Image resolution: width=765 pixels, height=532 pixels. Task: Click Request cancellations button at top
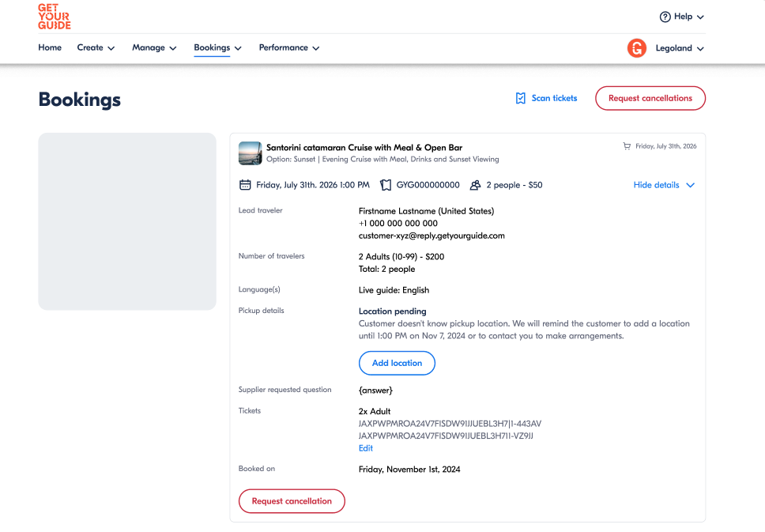650,98
